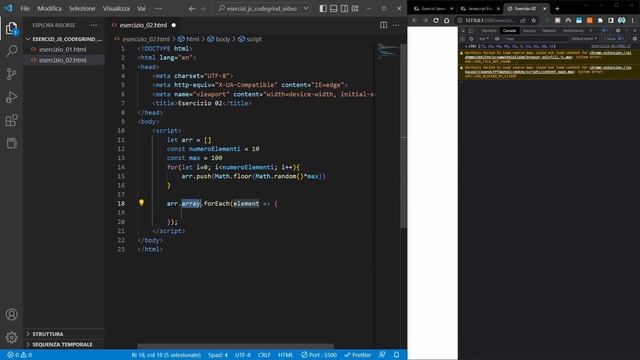This screenshot has height=360, width=640.
Task: Open the Modifica menu
Action: pos(49,8)
